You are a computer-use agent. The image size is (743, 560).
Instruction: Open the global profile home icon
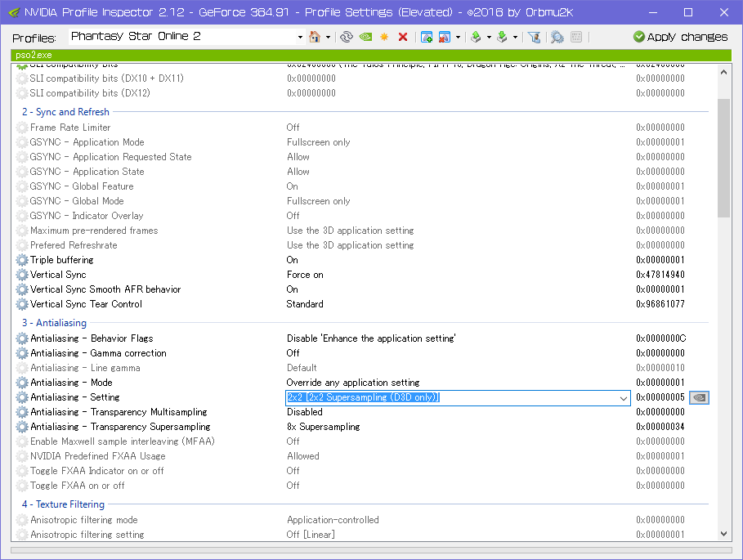[x=314, y=37]
